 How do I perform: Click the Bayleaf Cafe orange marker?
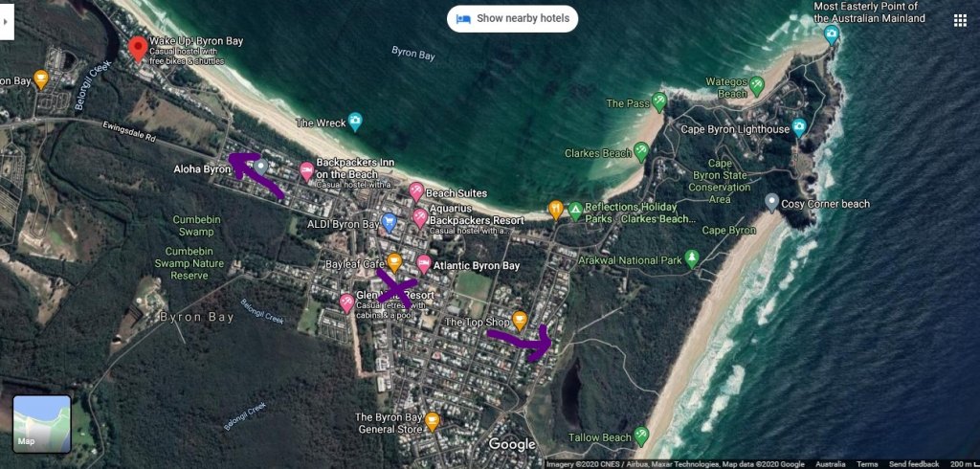tap(393, 261)
